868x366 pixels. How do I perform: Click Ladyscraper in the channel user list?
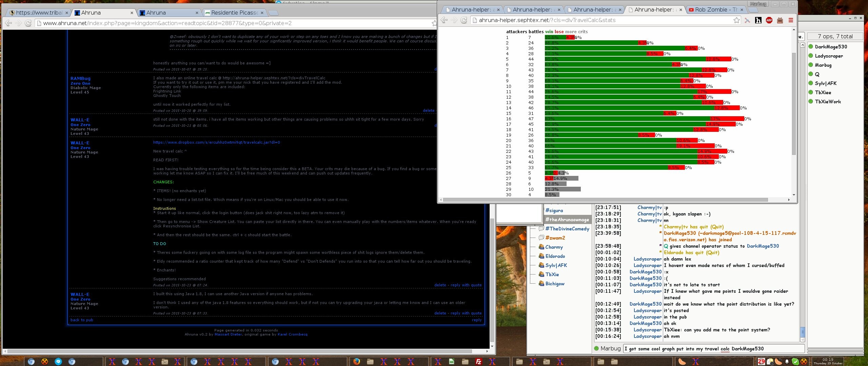(829, 56)
